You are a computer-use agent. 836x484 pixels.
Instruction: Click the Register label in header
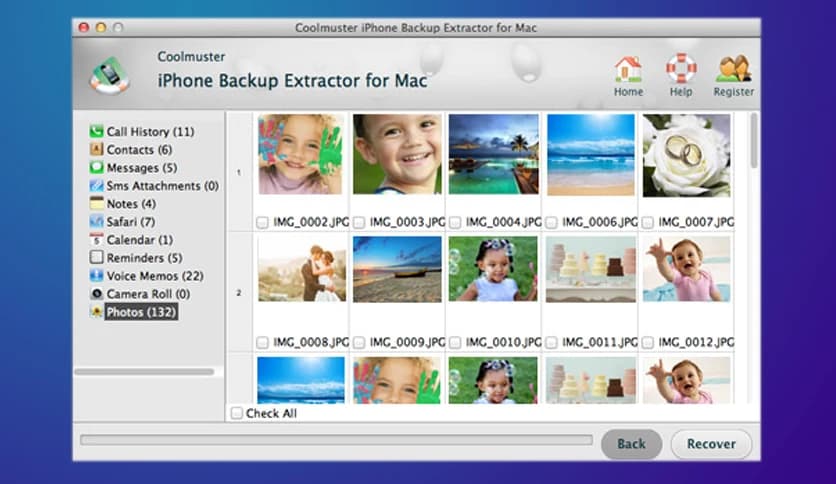tap(734, 92)
